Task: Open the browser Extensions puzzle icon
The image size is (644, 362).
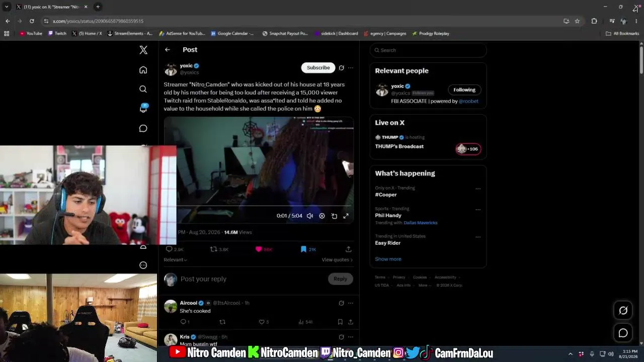Action: tap(594, 21)
